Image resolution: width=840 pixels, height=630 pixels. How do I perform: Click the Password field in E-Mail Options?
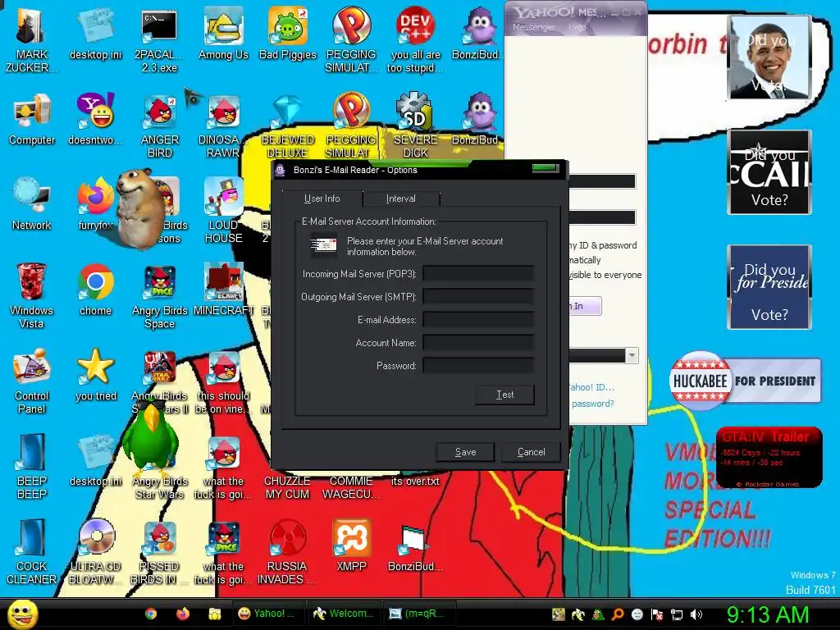coord(478,366)
